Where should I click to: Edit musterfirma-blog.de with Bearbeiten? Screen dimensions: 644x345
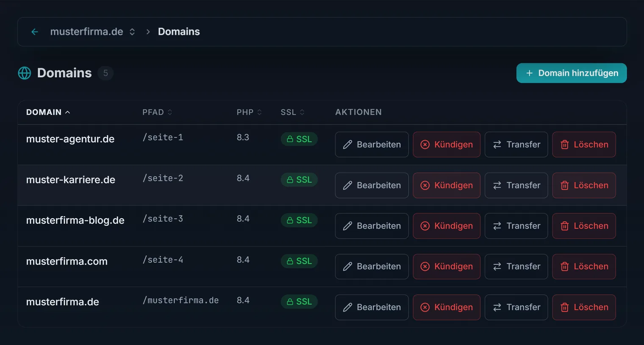pos(372,226)
